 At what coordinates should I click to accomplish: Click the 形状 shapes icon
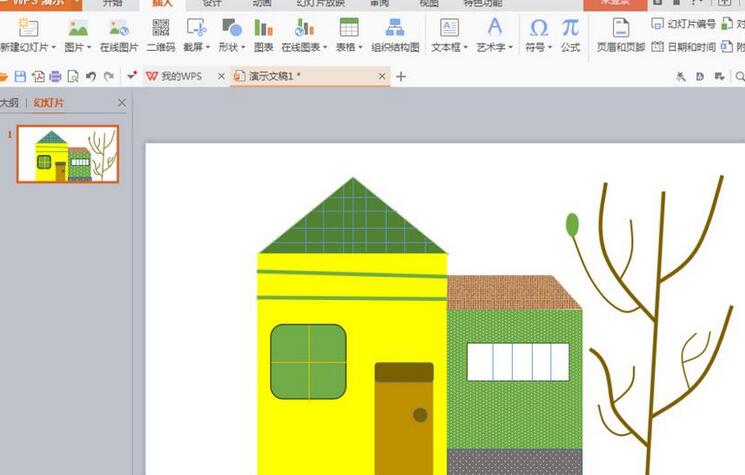coord(232,28)
